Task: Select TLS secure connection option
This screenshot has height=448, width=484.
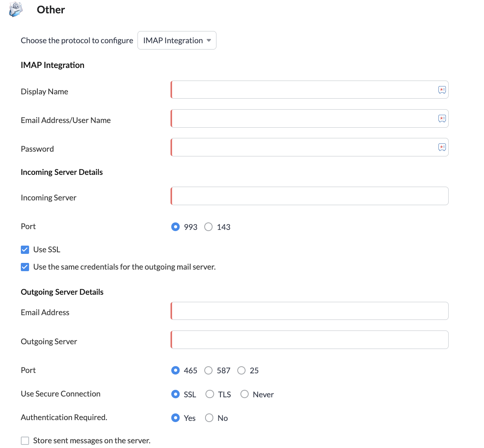Action: point(210,394)
